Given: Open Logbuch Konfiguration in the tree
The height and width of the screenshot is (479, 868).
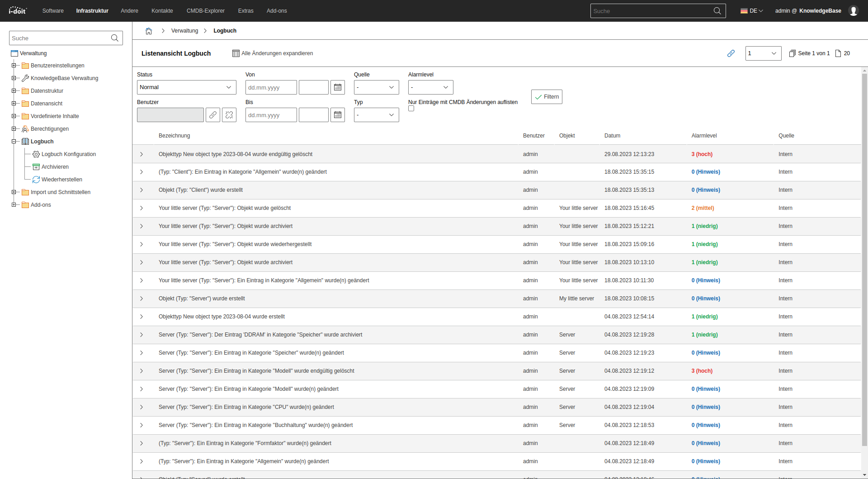Looking at the screenshot, I should coord(69,154).
